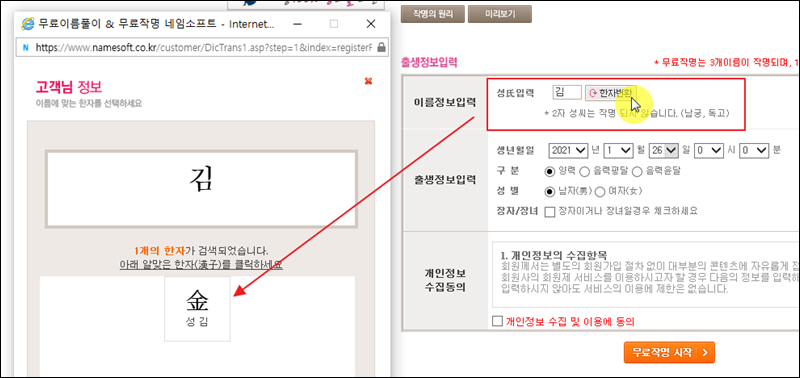Screen dimensions: 800x378
Task: Click the 미리보기 button
Action: [499, 14]
